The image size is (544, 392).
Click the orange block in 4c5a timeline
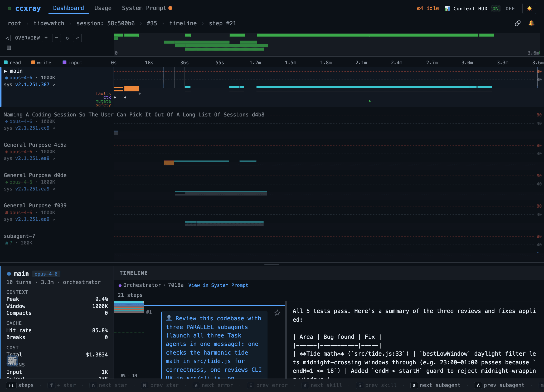(169, 163)
